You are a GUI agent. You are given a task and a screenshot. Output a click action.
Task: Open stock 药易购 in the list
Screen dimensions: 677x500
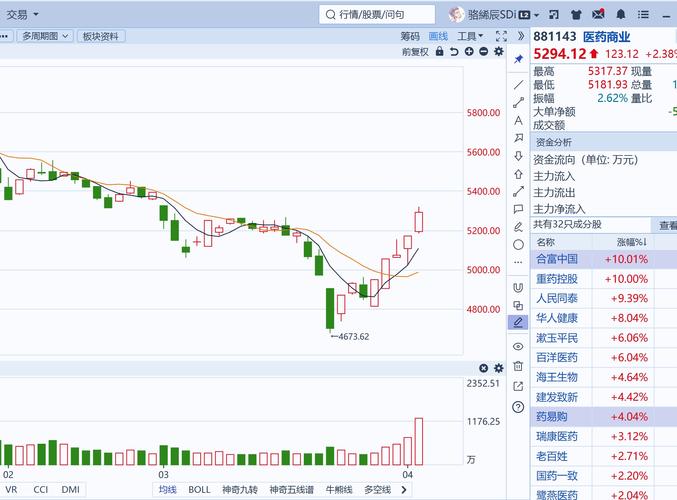point(552,417)
